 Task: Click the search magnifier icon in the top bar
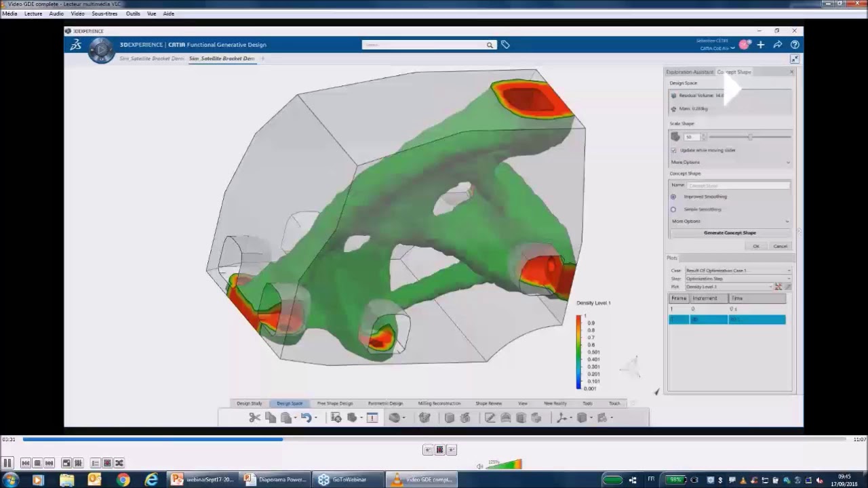coord(489,45)
